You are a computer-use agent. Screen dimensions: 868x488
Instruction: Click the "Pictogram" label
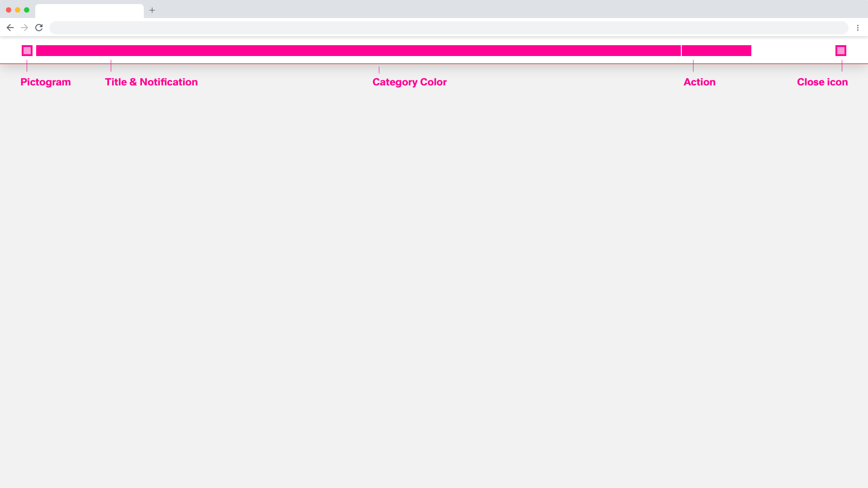tap(46, 82)
